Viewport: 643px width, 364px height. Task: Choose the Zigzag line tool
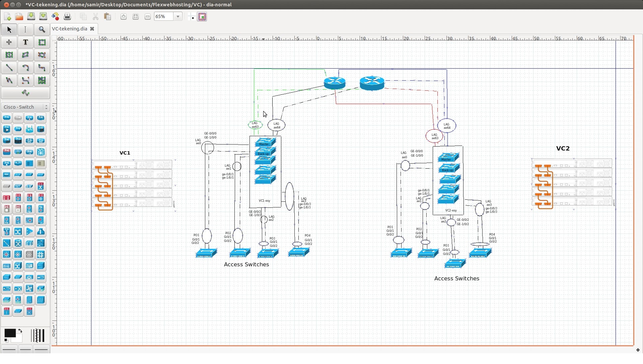click(x=42, y=68)
